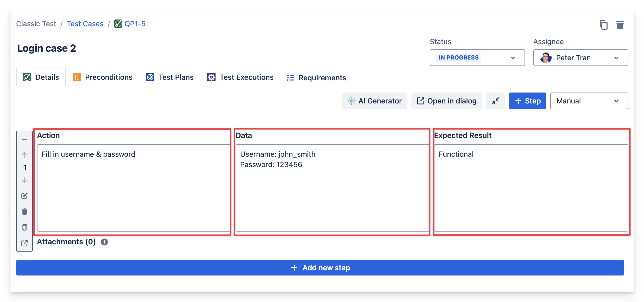Click the delete test case trash icon

point(620,25)
